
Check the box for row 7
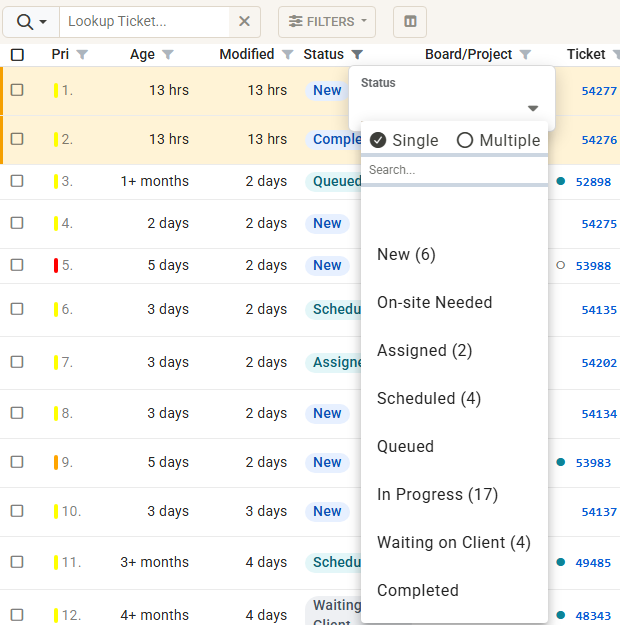(17, 362)
